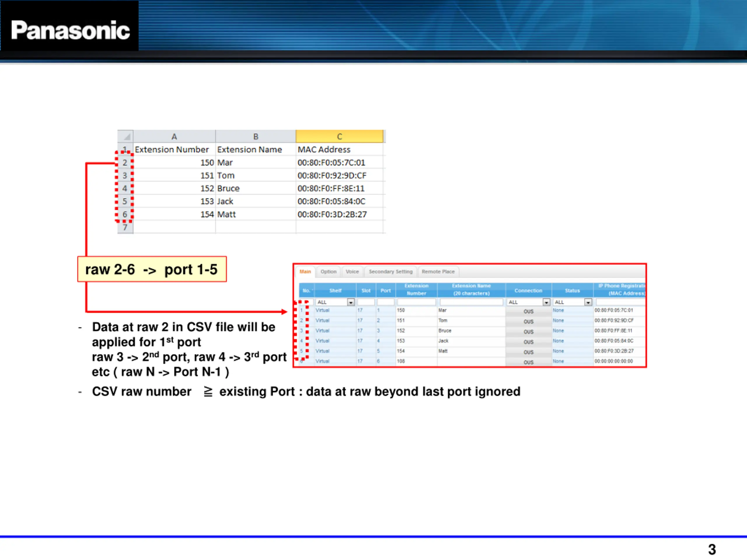Select spreadsheet column A header
The image size is (747, 560).
click(x=174, y=136)
